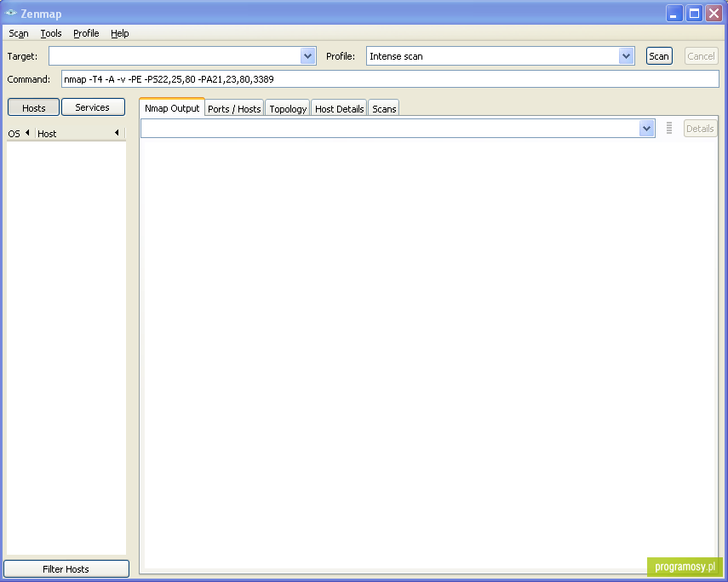This screenshot has width=728, height=582.
Task: Switch to the Nmap Output tab
Action: click(x=172, y=108)
